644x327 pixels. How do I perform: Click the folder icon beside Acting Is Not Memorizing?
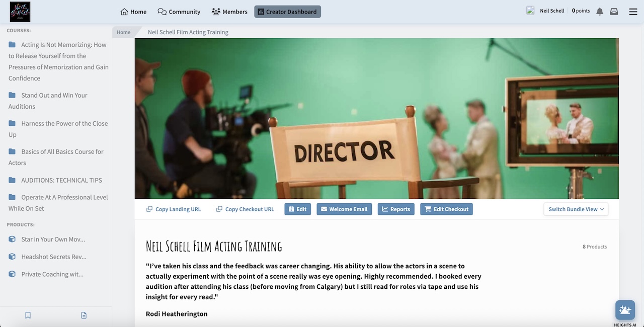coord(12,45)
